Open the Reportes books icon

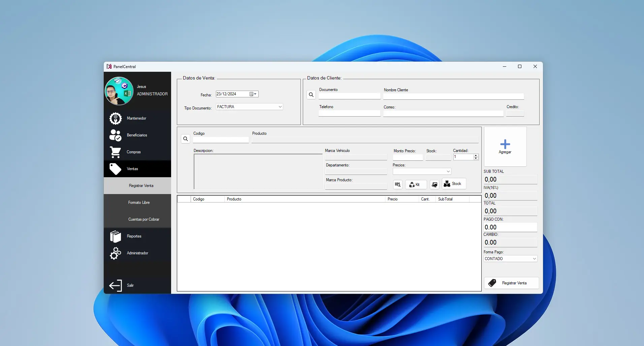(116, 236)
